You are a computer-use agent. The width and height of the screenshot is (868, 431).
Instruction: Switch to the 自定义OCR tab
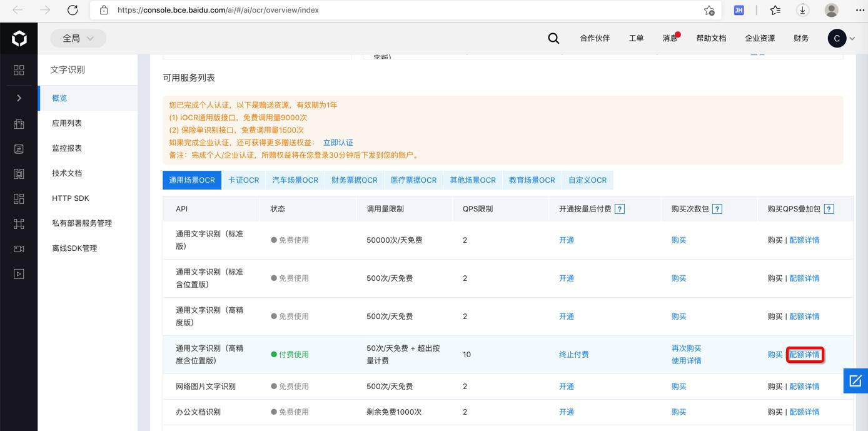click(x=587, y=180)
